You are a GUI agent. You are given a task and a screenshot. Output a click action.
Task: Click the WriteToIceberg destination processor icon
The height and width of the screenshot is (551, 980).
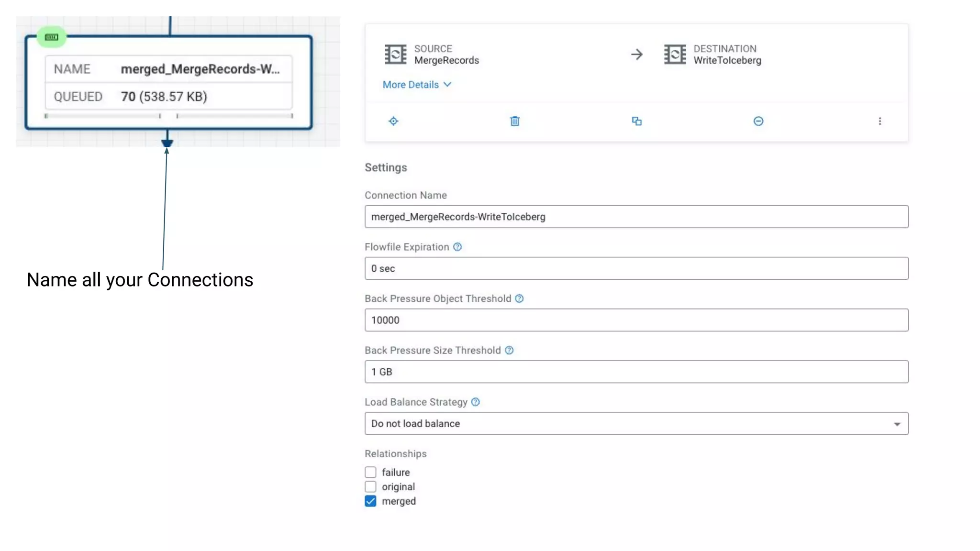pos(675,54)
